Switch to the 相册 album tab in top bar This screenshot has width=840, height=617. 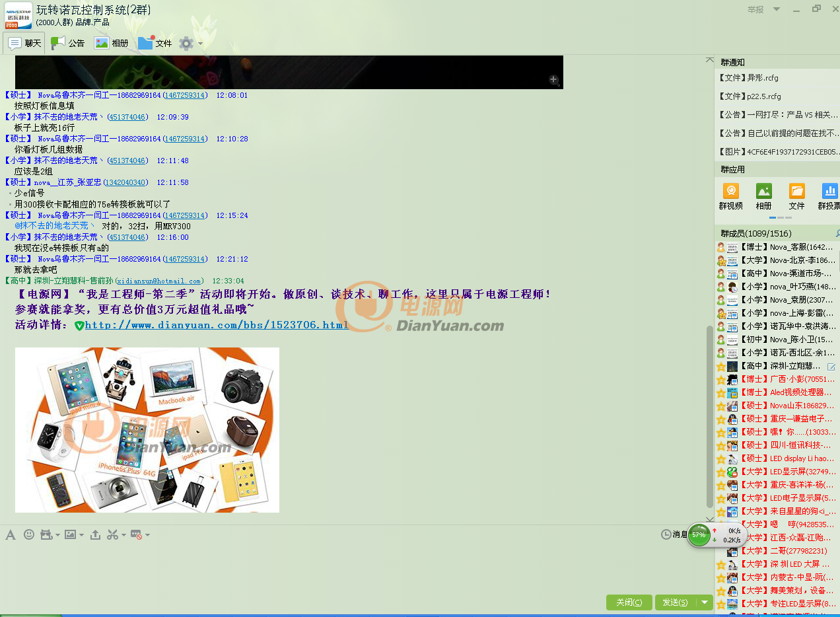click(112, 44)
